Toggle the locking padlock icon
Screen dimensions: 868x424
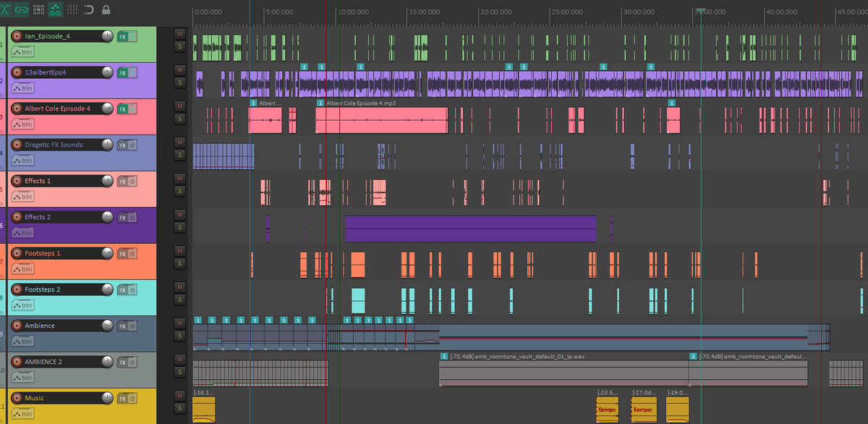(106, 9)
